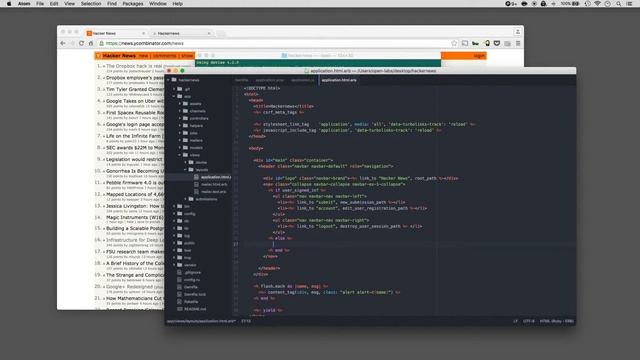Open story 'Pebble firmware 4.0 is out'

135,182
